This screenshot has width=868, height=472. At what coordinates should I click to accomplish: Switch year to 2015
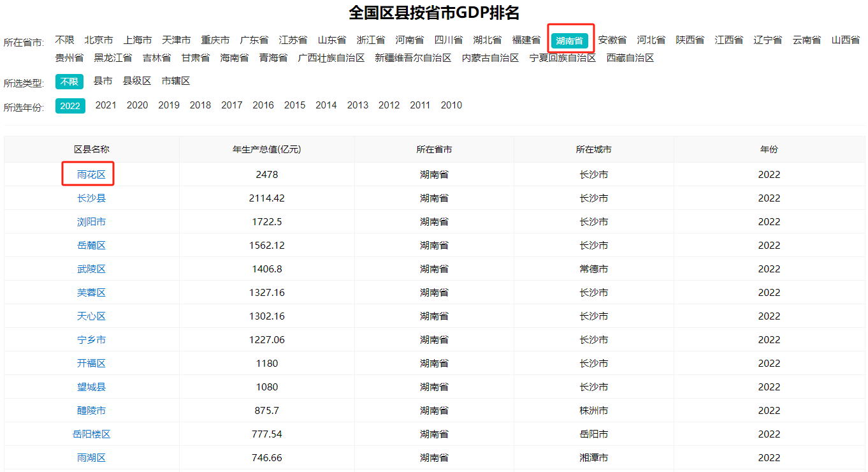pos(294,106)
